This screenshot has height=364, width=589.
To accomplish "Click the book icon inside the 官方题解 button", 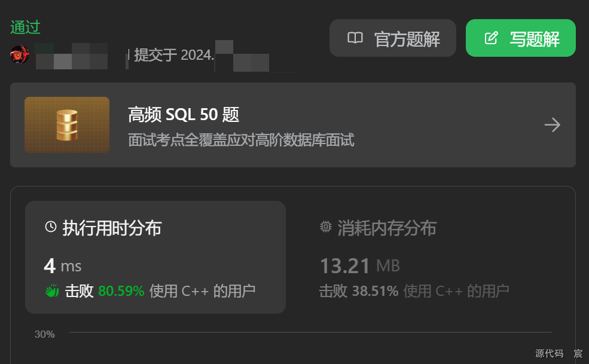I will click(355, 38).
